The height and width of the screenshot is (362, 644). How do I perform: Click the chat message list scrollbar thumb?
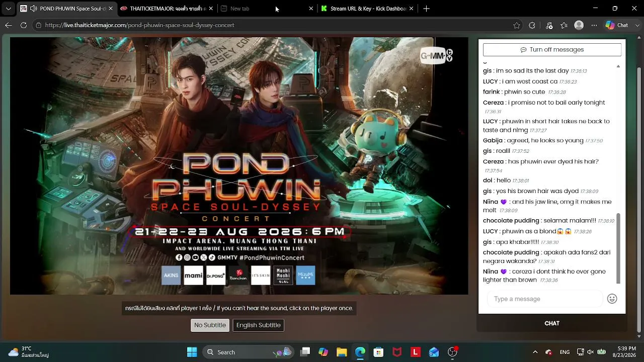618,248
